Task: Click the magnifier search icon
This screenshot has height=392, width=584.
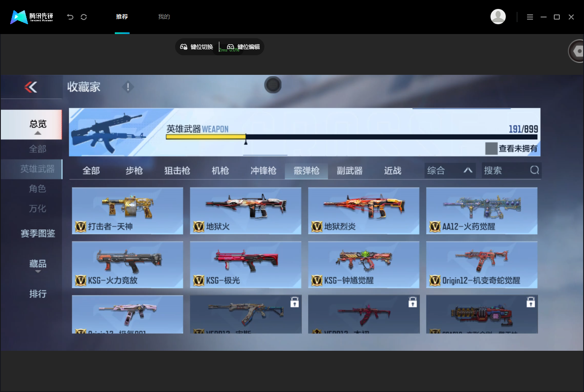Action: (535, 170)
